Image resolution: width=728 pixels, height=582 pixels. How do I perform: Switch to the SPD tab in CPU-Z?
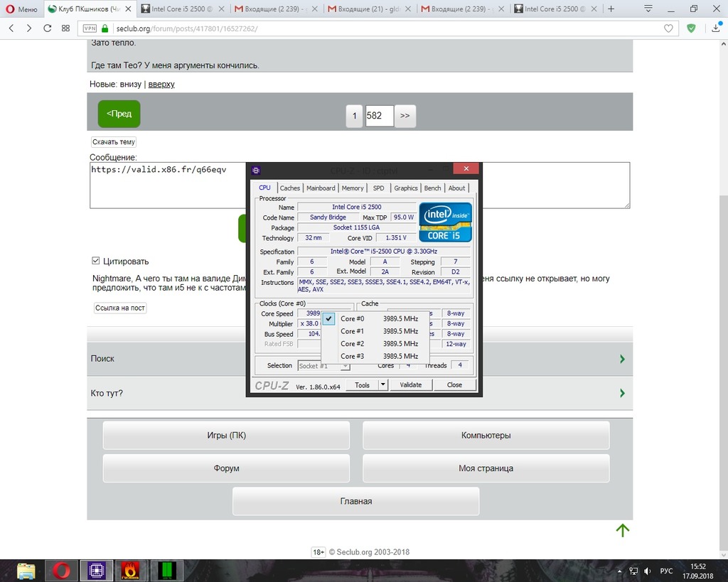[x=378, y=188]
